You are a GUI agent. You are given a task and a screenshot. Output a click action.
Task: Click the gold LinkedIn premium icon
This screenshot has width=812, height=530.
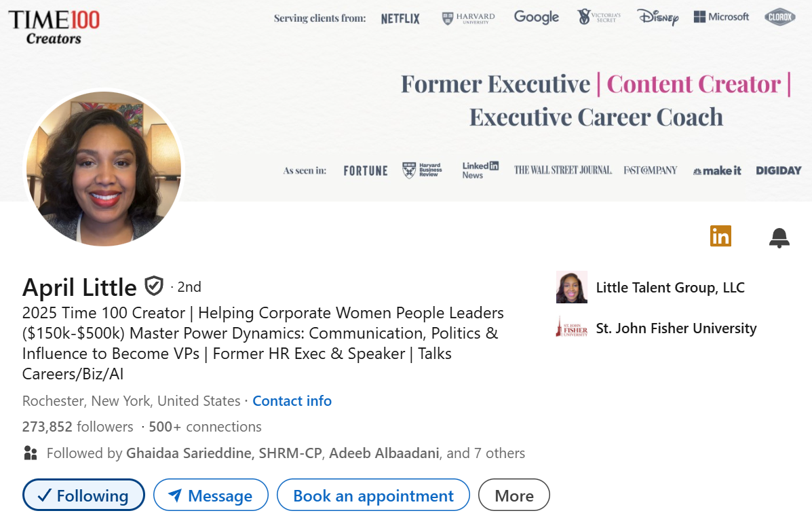pos(720,236)
